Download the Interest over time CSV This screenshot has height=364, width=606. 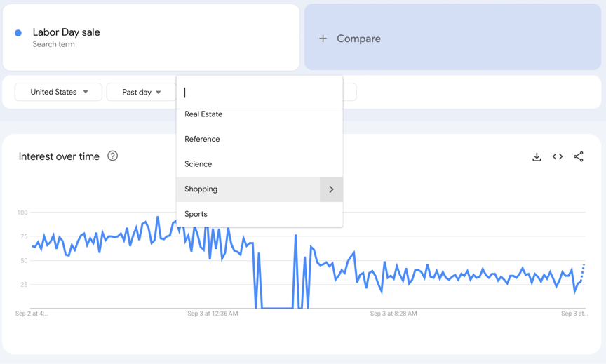537,157
